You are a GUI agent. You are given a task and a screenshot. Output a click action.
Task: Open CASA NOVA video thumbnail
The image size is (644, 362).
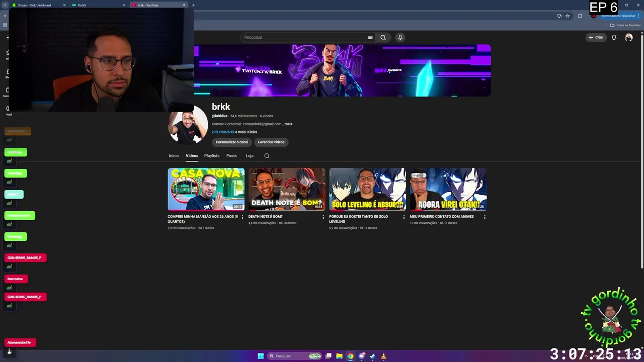[x=206, y=189]
